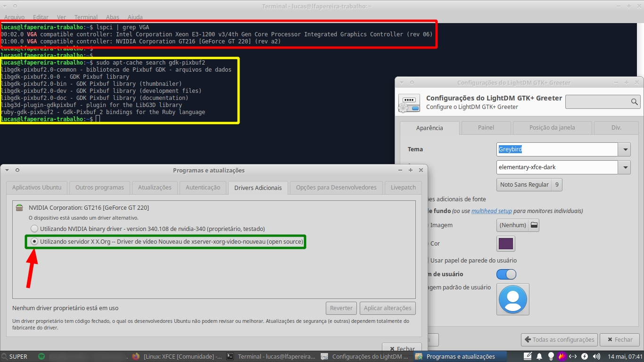Click the Firefox icon in the taskbar
This screenshot has height=362, width=644.
point(136,357)
